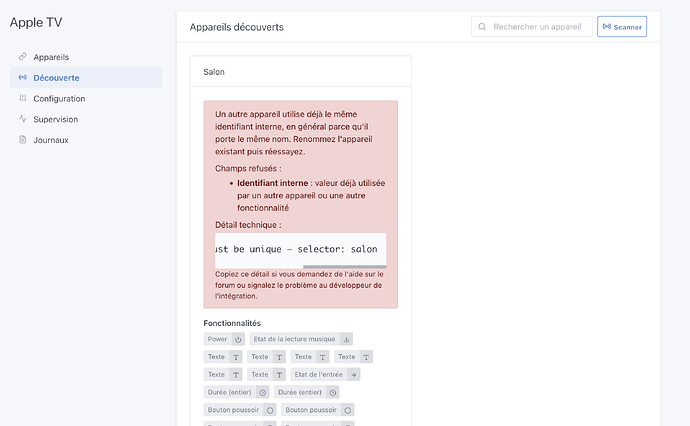Open the Appareils link icon in sidebar

[22, 57]
